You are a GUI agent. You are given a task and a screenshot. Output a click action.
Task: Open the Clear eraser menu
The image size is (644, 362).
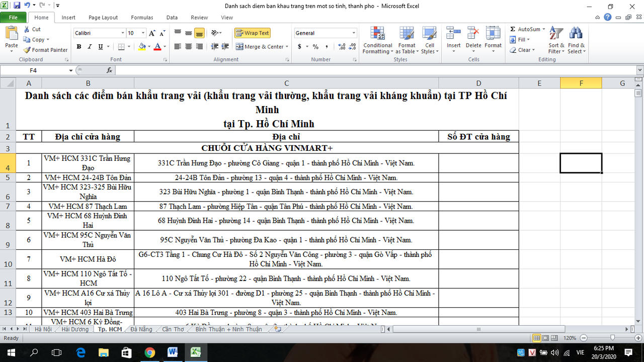pyautogui.click(x=522, y=50)
